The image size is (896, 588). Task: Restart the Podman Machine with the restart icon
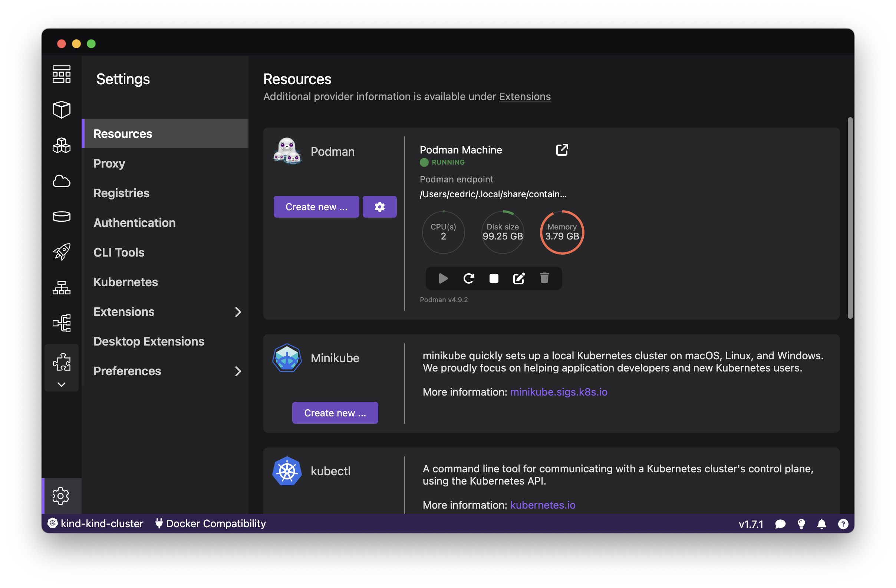click(x=468, y=278)
